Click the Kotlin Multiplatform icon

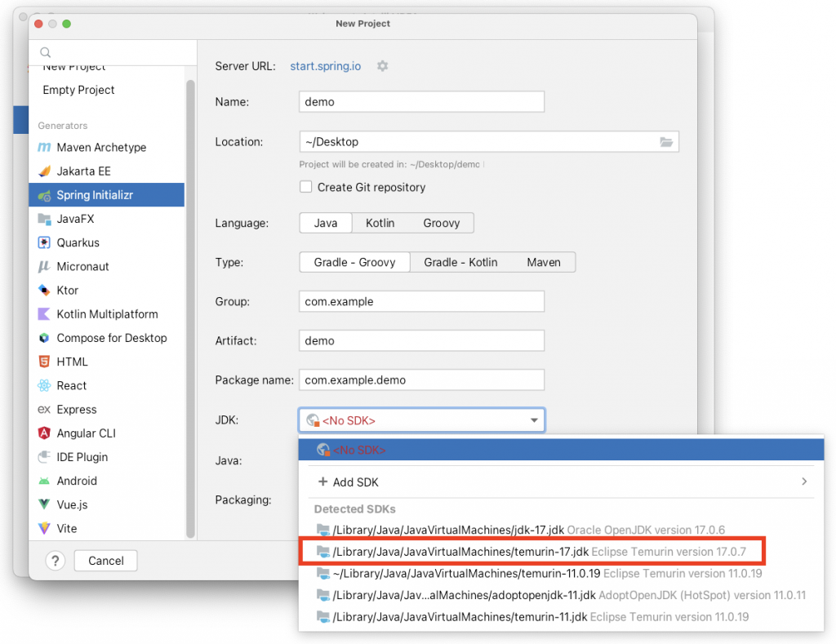tap(44, 314)
